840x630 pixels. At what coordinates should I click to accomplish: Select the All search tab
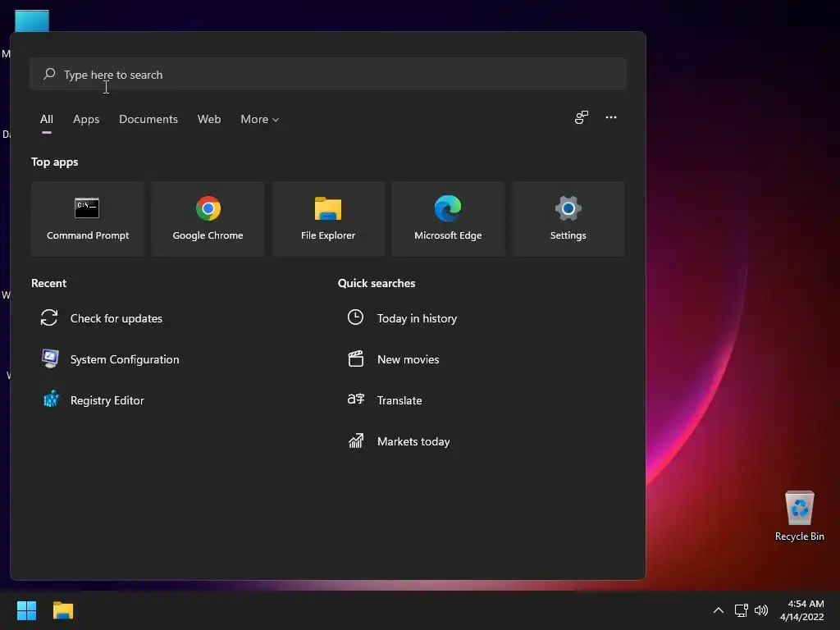(47, 119)
